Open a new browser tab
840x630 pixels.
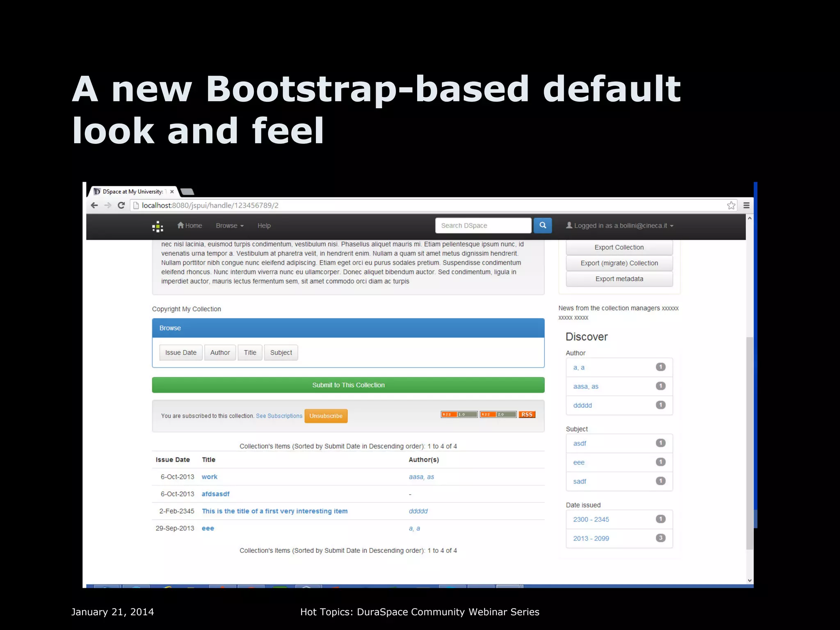click(187, 192)
